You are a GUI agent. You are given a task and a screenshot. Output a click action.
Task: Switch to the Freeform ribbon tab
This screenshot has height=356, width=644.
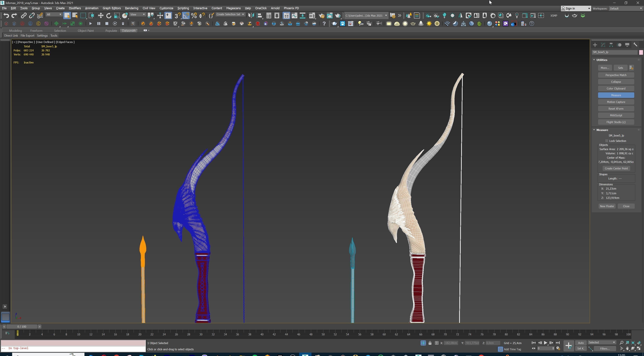pyautogui.click(x=36, y=31)
